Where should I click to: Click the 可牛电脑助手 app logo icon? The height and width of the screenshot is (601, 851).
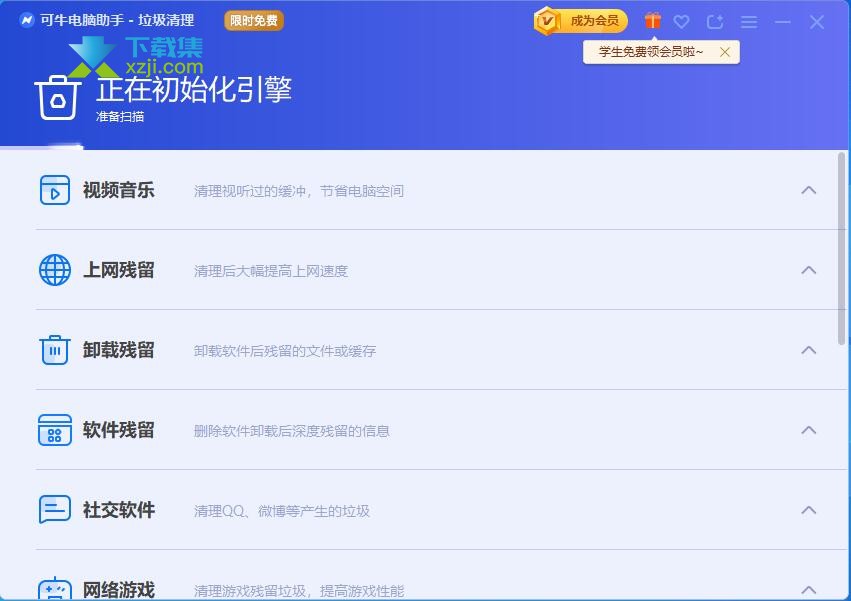click(26, 21)
